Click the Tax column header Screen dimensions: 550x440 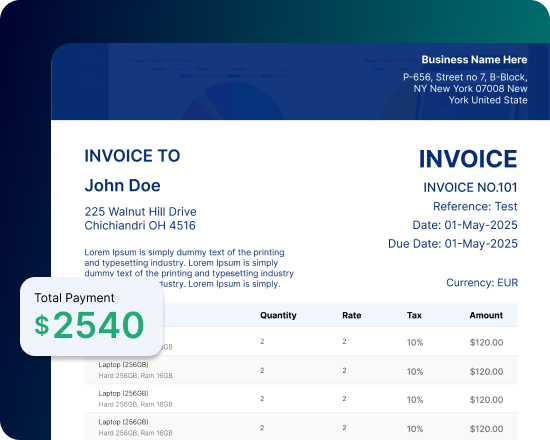point(414,315)
